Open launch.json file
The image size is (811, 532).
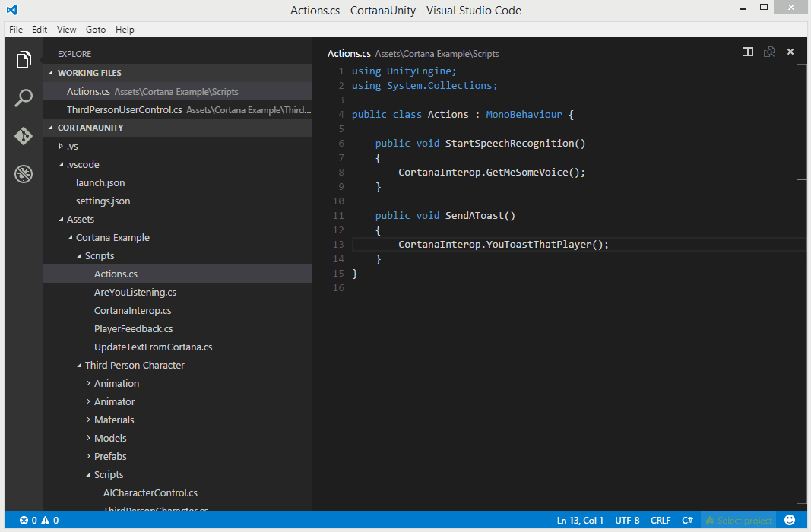(100, 182)
